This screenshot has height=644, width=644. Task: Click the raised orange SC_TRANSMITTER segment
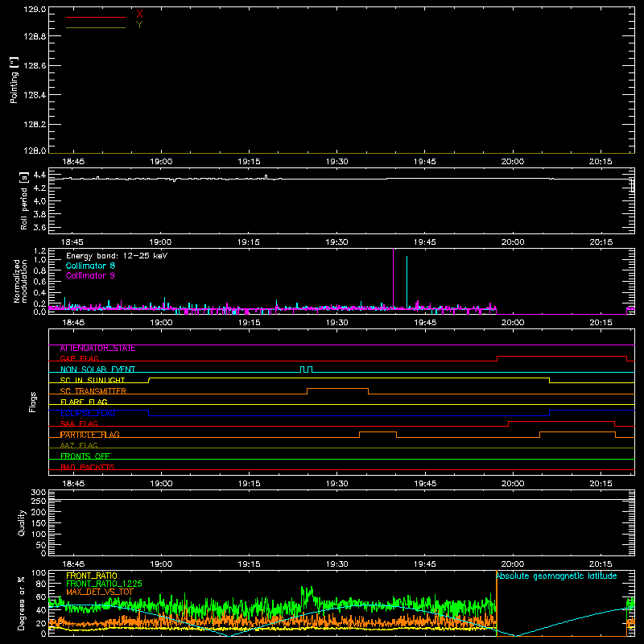point(337,389)
